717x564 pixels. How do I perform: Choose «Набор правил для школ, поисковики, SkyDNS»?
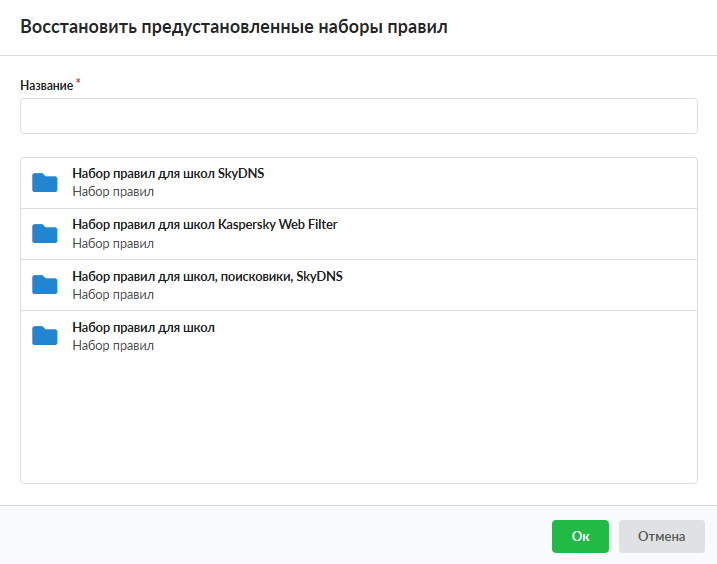pos(207,276)
